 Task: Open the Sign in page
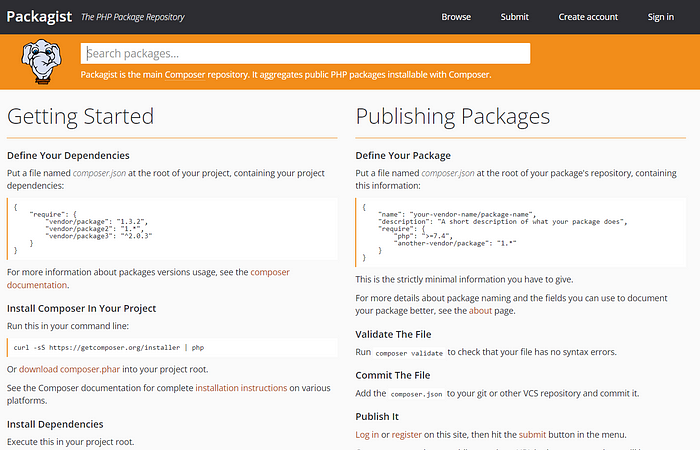point(661,17)
